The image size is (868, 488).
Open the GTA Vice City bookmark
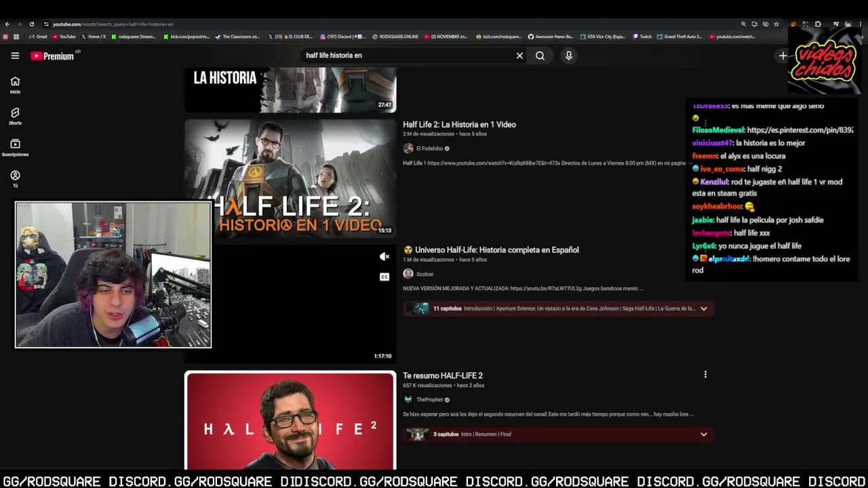[x=603, y=37]
